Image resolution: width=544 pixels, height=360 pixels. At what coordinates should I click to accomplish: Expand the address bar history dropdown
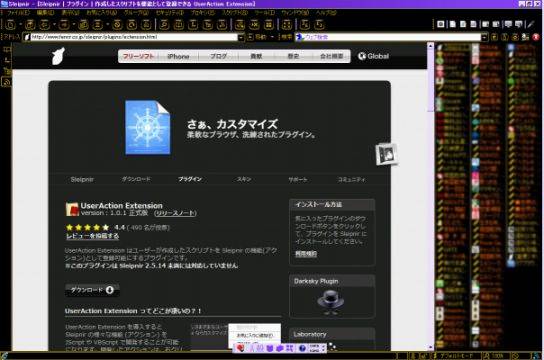tap(241, 37)
